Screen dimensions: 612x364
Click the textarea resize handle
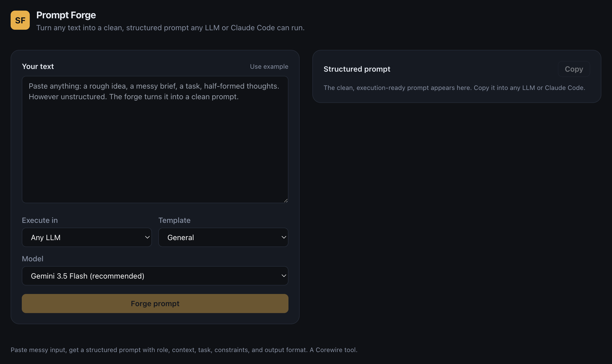(286, 201)
